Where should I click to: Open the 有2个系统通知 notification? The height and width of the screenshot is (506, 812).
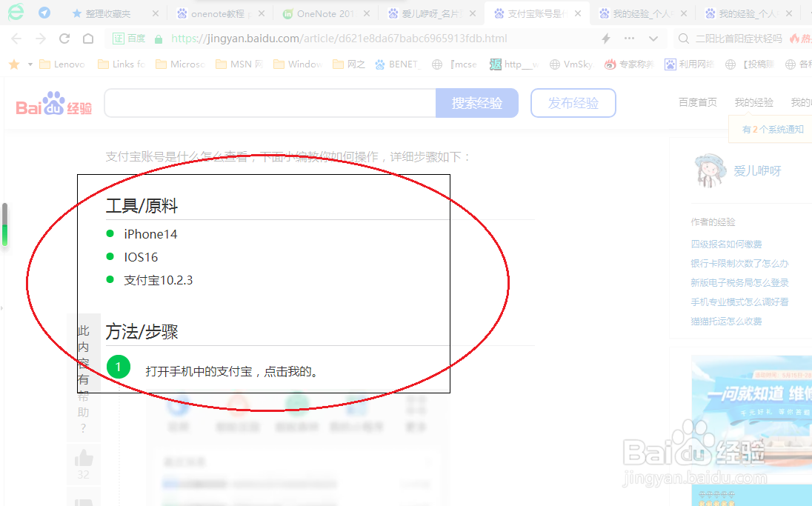(x=773, y=129)
